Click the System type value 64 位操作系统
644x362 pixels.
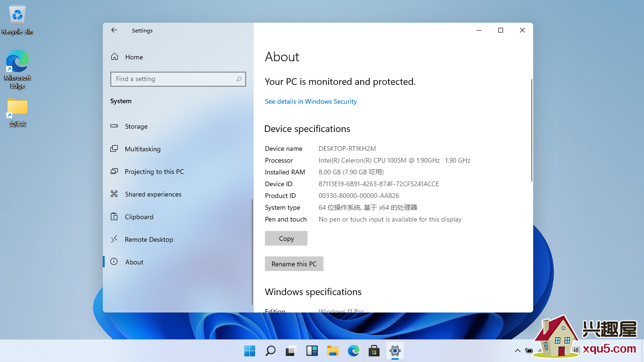368,207
